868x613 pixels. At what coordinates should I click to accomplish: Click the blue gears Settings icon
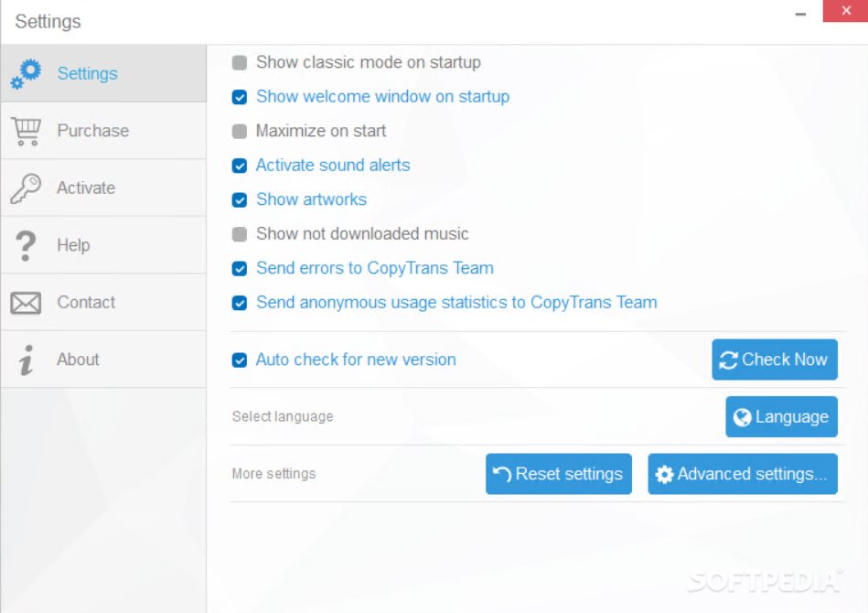coord(26,73)
